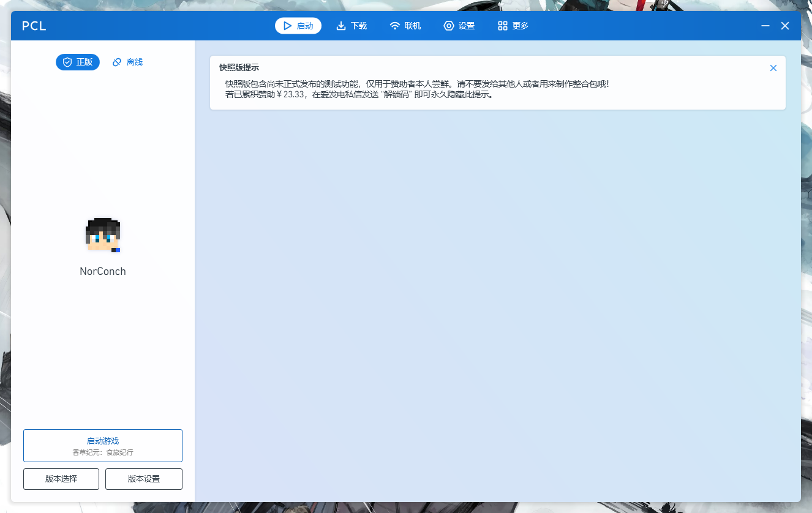This screenshot has height=513, width=812.
Task: Click the Minecraft skin avatar head
Action: (x=103, y=235)
